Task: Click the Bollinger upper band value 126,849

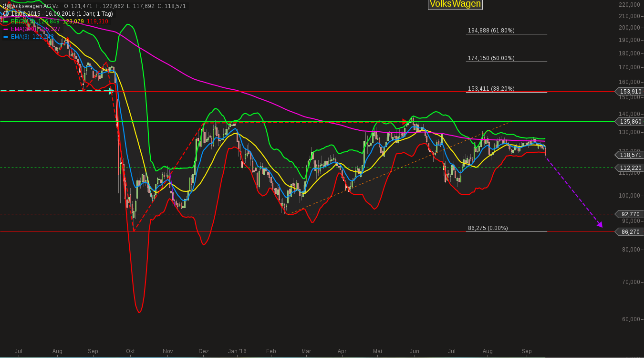Action: coord(49,21)
